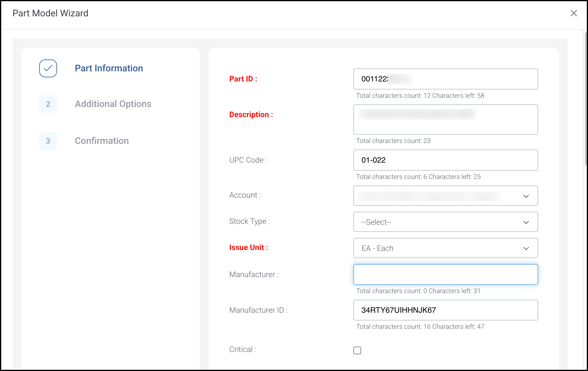Screen dimensions: 588x371
Task: Expand the Account dropdown
Action: (440, 196)
